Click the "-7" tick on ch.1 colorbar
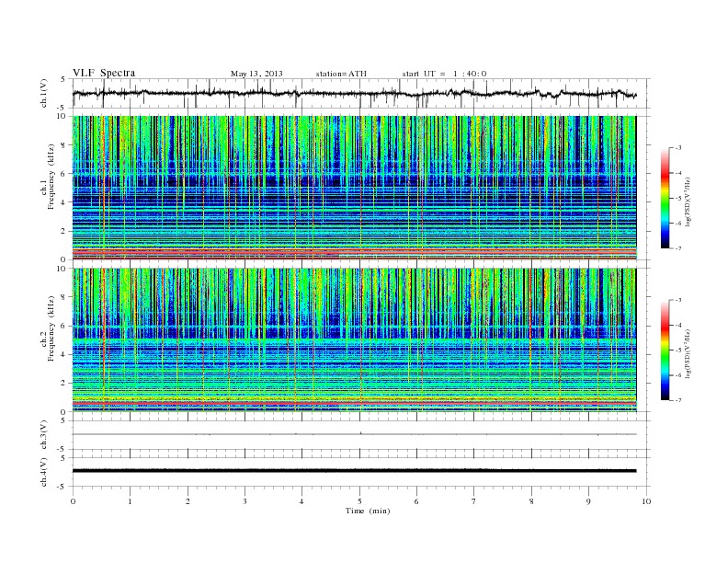Image resolution: width=728 pixels, height=563 pixels. coord(678,248)
